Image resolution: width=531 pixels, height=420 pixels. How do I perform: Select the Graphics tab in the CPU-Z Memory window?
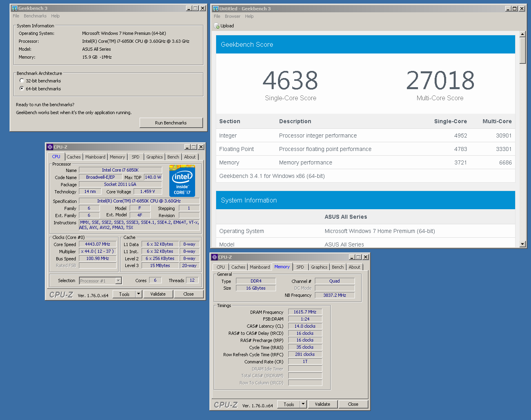pyautogui.click(x=319, y=267)
